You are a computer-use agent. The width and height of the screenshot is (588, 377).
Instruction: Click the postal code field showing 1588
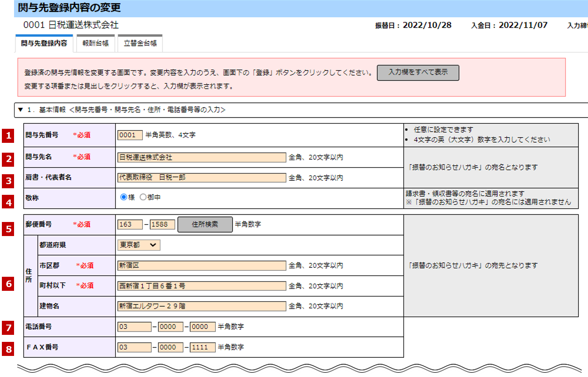click(x=162, y=224)
